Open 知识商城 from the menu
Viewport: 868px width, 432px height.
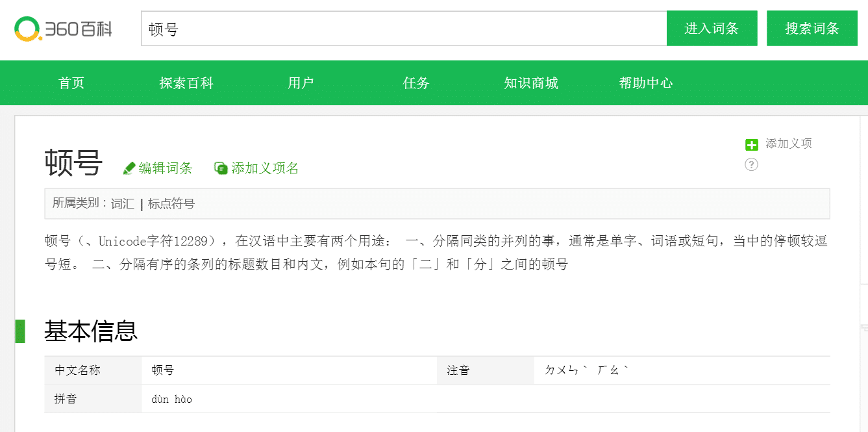pyautogui.click(x=531, y=83)
